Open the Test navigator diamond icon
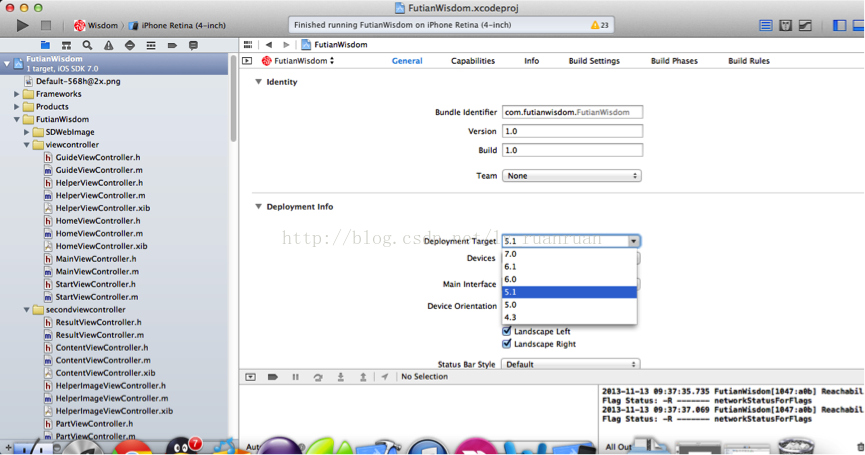The width and height of the screenshot is (865, 455). pos(130,45)
